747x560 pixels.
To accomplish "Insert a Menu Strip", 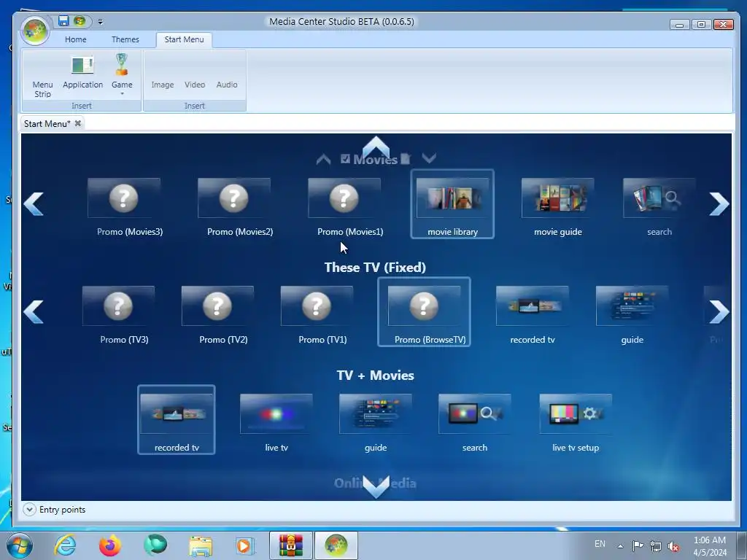I will pos(42,89).
